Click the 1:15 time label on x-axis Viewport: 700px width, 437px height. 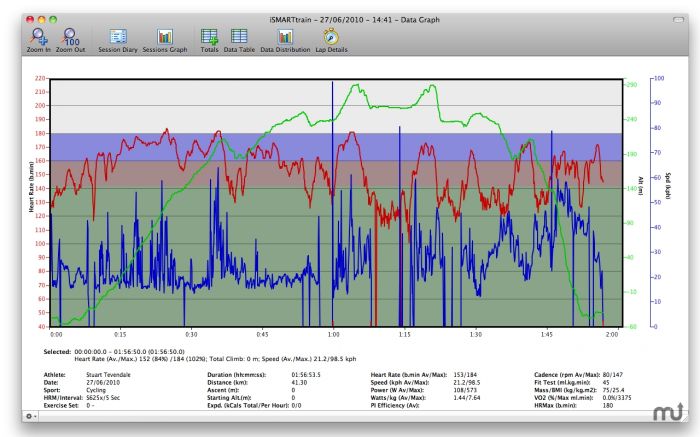[404, 334]
